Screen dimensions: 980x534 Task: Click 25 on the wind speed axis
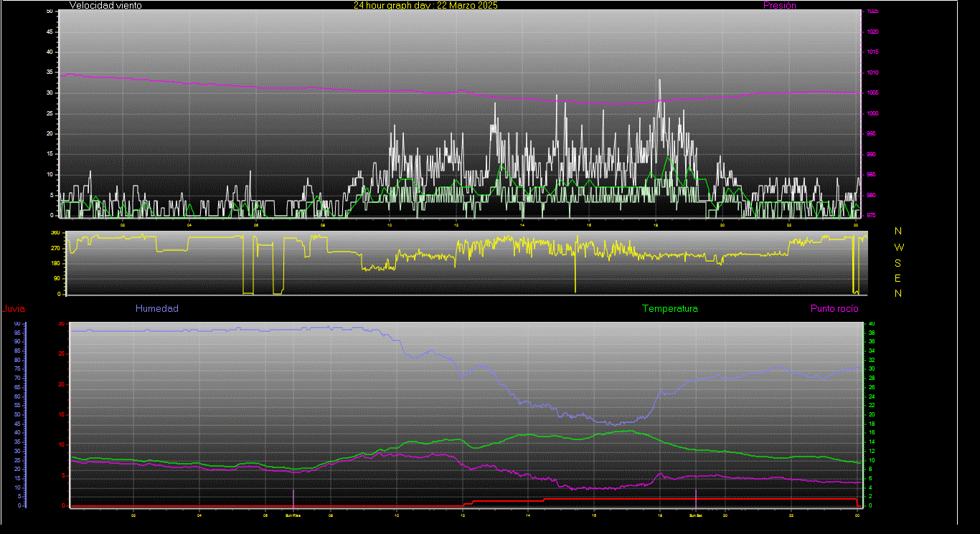[50, 114]
